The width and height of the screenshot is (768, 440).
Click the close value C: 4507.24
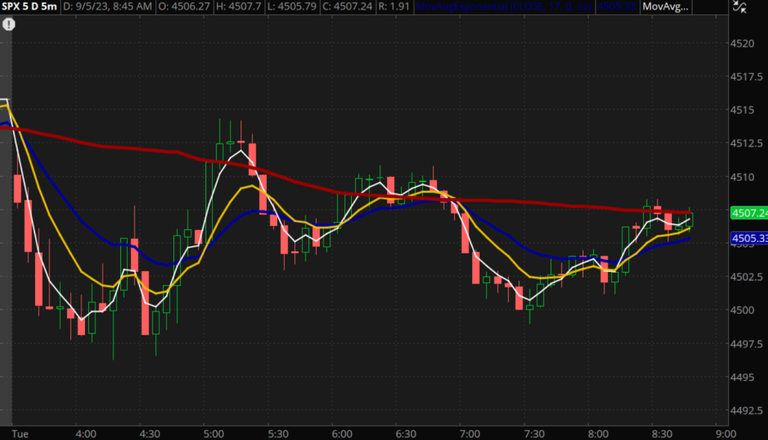coord(347,7)
